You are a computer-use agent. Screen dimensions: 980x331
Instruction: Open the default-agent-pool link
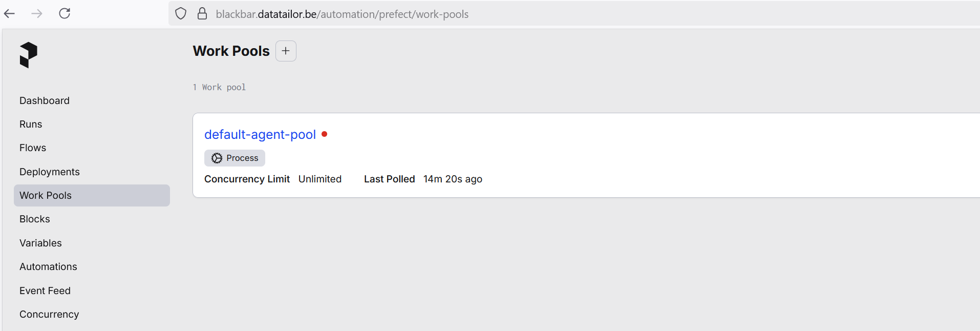point(260,134)
